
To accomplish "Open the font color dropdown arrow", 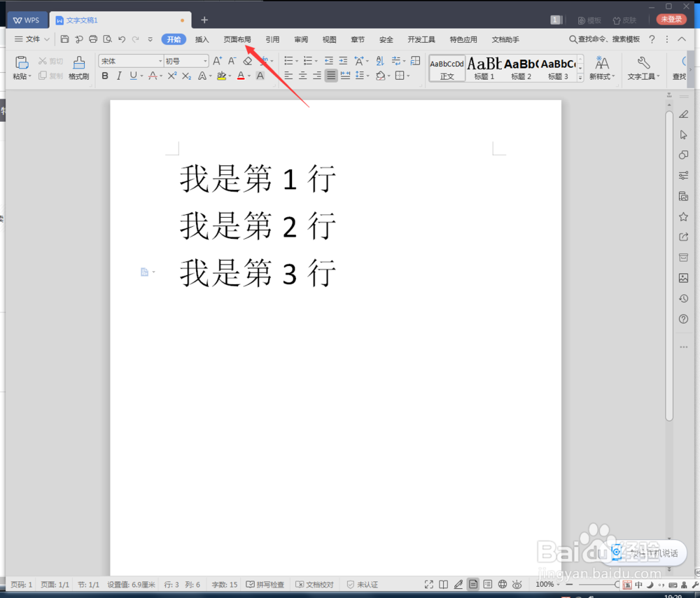I will point(249,76).
